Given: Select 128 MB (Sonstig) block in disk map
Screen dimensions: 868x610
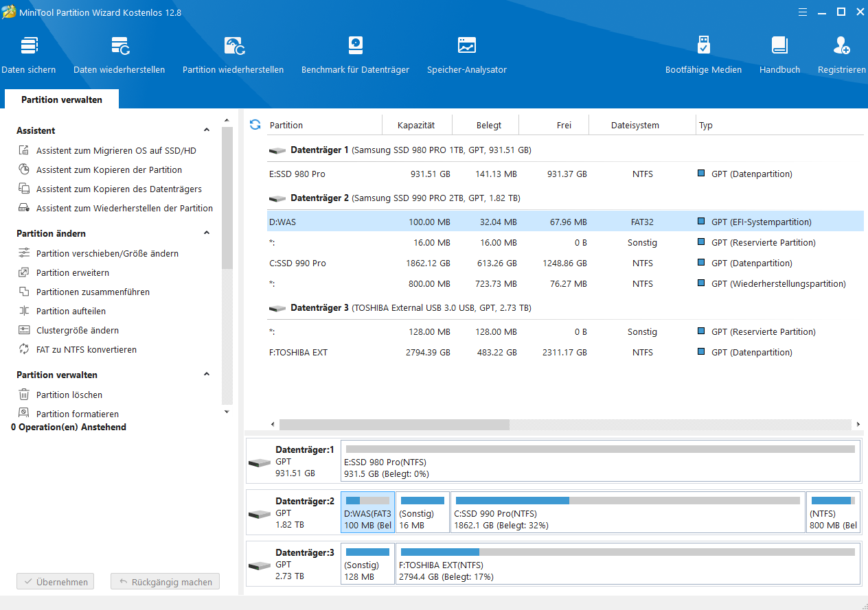Looking at the screenshot, I should tap(368, 564).
